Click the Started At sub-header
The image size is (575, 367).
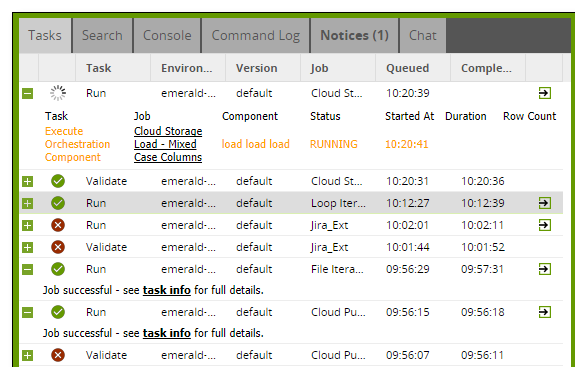click(410, 116)
